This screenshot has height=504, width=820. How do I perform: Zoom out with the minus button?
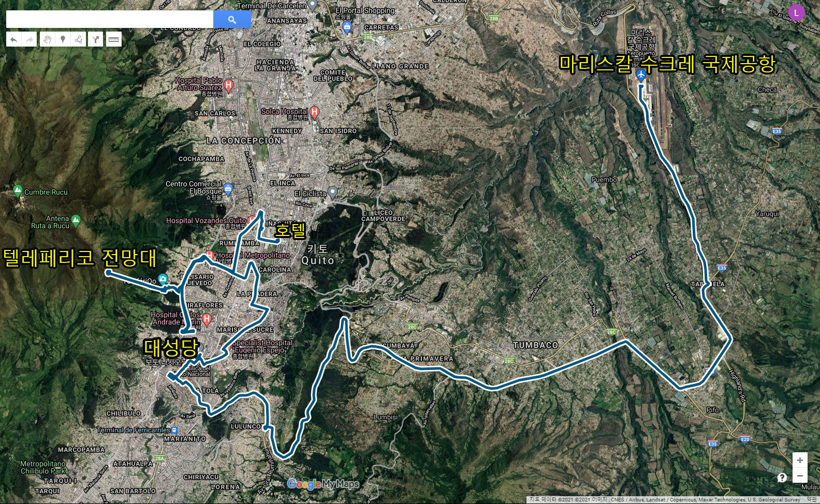point(800,475)
